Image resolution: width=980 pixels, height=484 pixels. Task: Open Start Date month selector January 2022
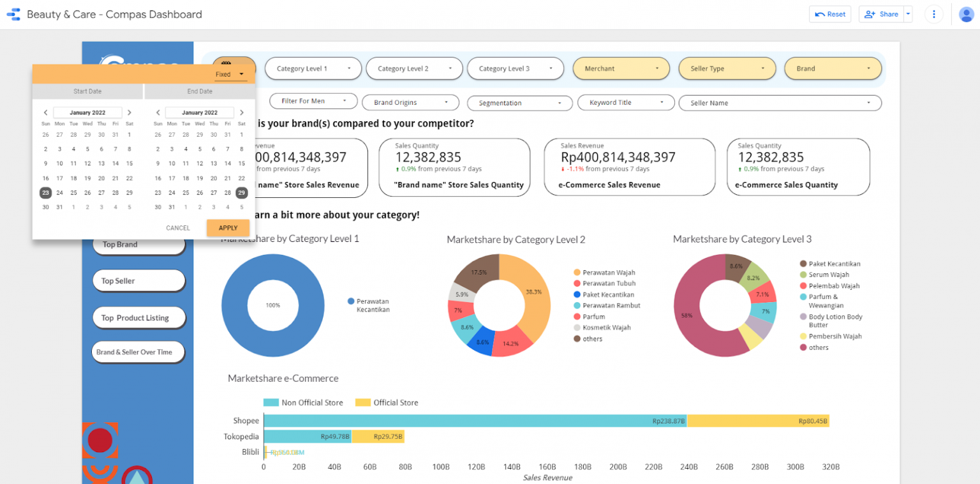(87, 112)
